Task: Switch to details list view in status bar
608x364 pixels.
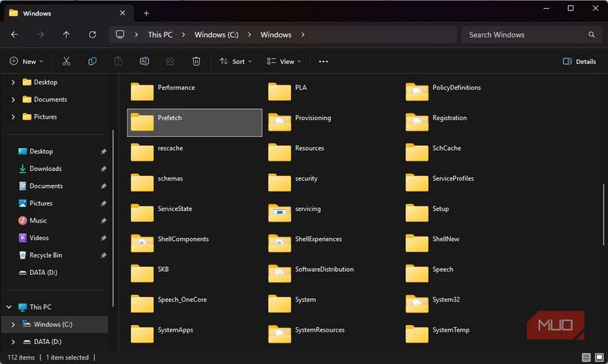Action: click(x=586, y=357)
